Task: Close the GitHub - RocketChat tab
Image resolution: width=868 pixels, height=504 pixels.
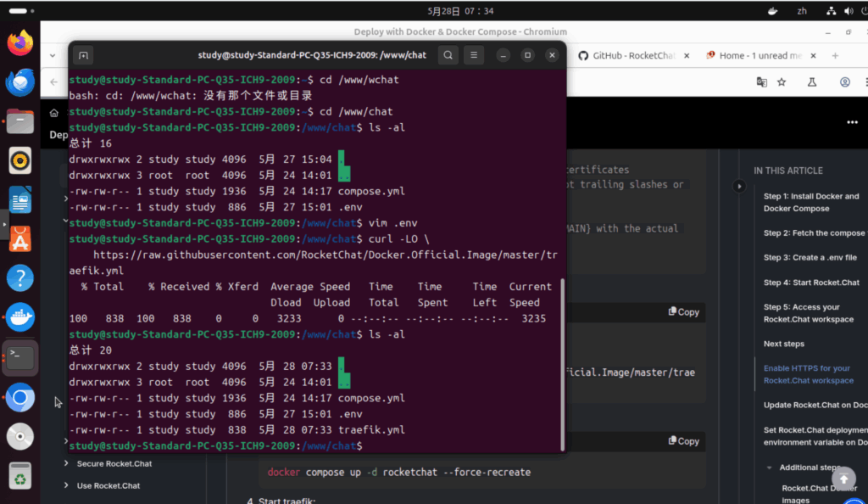Action: [x=687, y=55]
